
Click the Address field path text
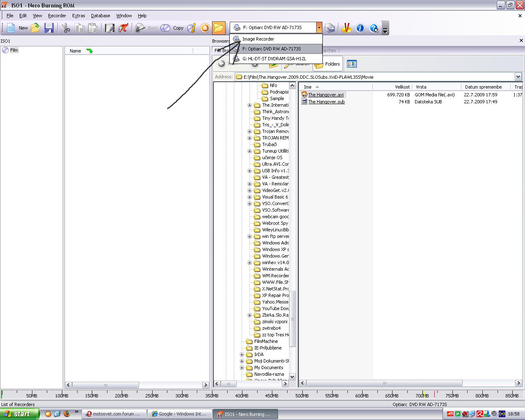coord(308,77)
